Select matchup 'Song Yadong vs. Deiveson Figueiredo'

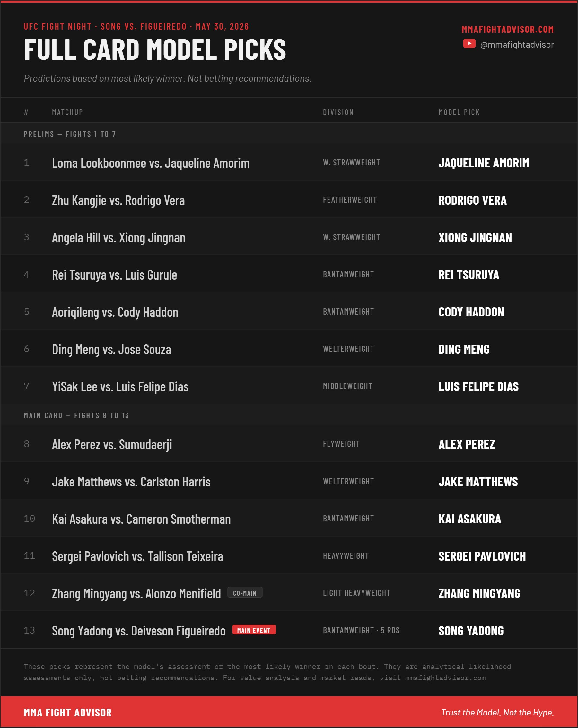[x=138, y=631]
